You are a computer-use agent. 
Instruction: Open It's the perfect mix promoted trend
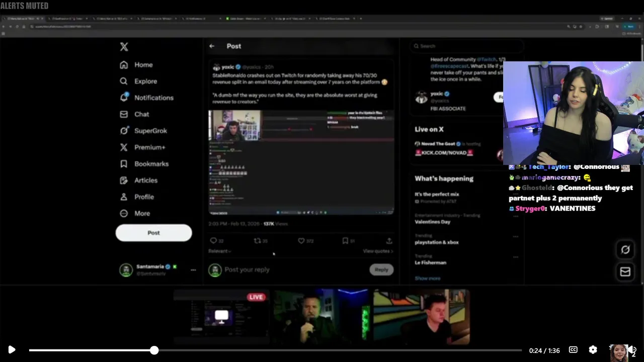(437, 194)
